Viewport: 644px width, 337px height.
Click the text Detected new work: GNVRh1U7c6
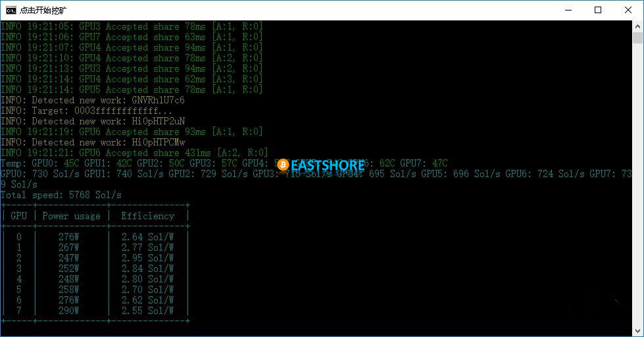click(109, 100)
